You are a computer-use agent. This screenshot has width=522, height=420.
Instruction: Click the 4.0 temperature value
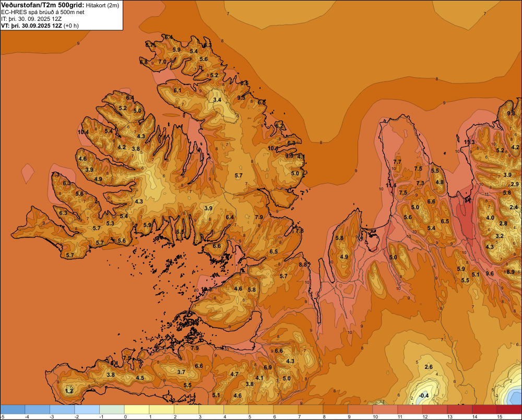490,218
